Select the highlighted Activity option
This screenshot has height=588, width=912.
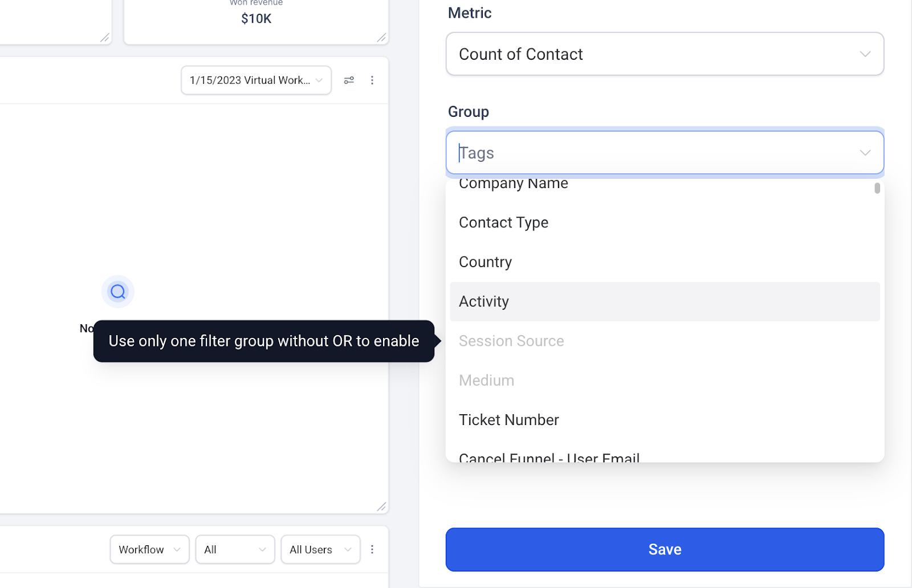pyautogui.click(x=665, y=301)
